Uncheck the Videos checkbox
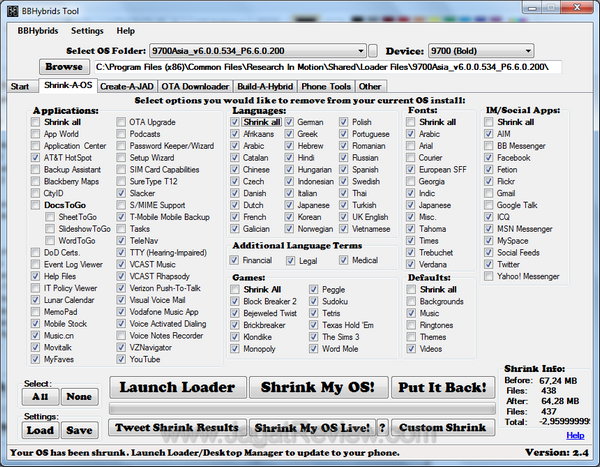The width and height of the screenshot is (600, 467). 411,349
